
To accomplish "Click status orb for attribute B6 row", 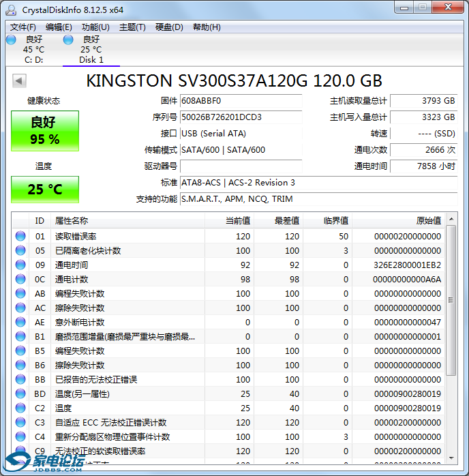I will [x=20, y=365].
